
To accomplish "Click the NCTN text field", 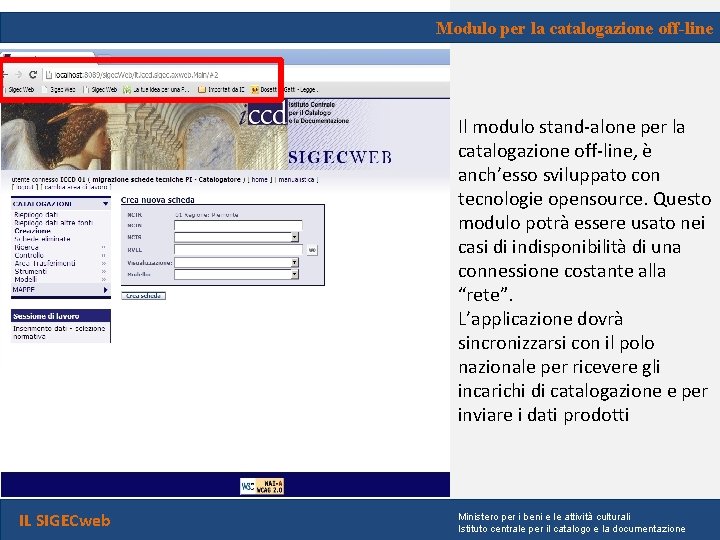I will pos(238,225).
